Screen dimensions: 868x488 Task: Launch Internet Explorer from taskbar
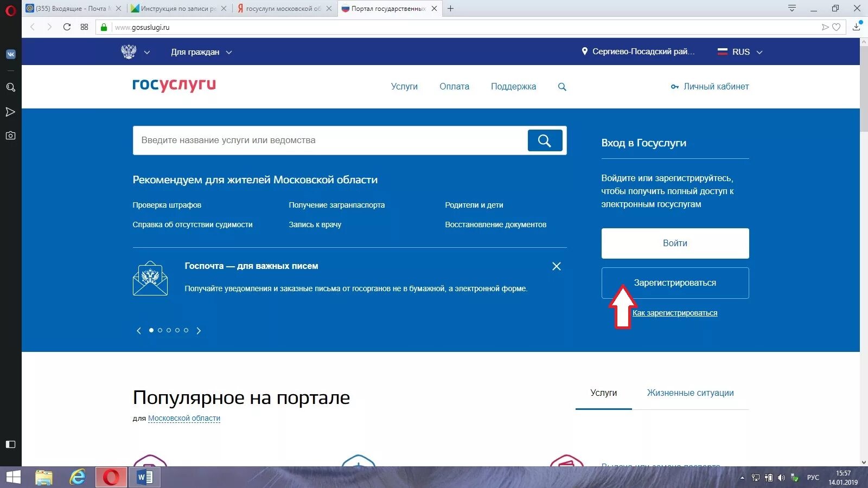click(x=78, y=477)
